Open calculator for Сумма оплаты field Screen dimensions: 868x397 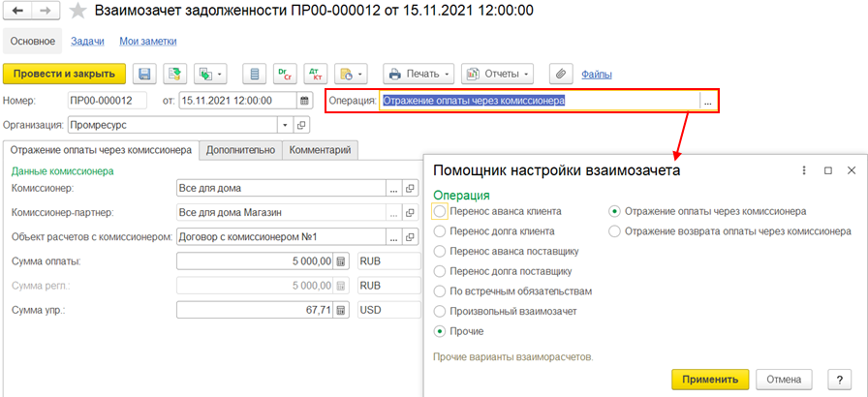click(x=341, y=261)
